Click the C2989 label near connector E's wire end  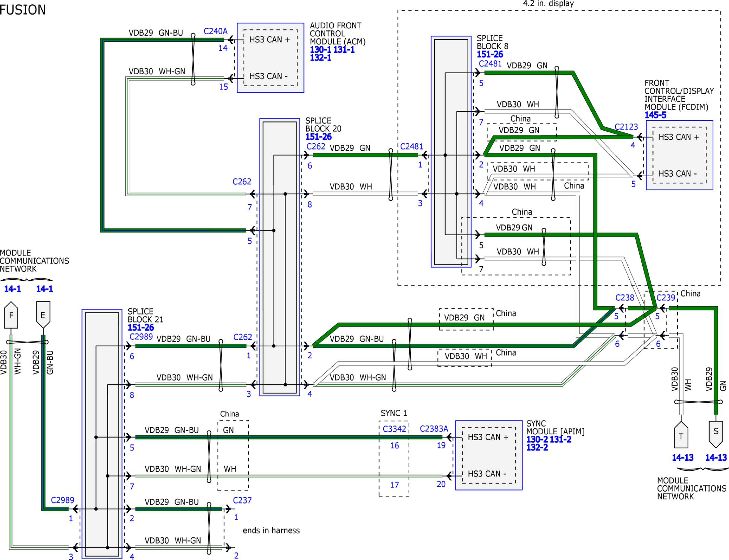[x=63, y=500]
